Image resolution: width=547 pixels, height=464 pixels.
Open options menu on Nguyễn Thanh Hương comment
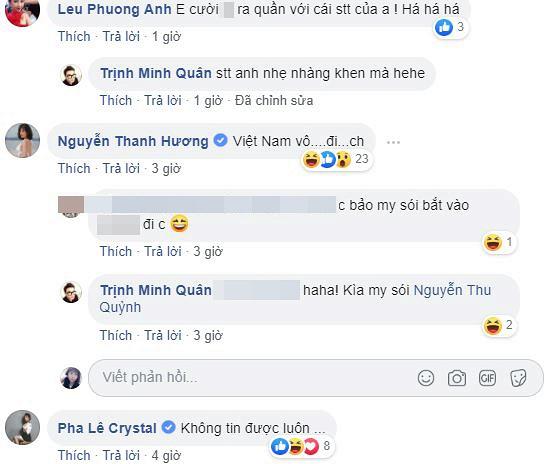393,142
